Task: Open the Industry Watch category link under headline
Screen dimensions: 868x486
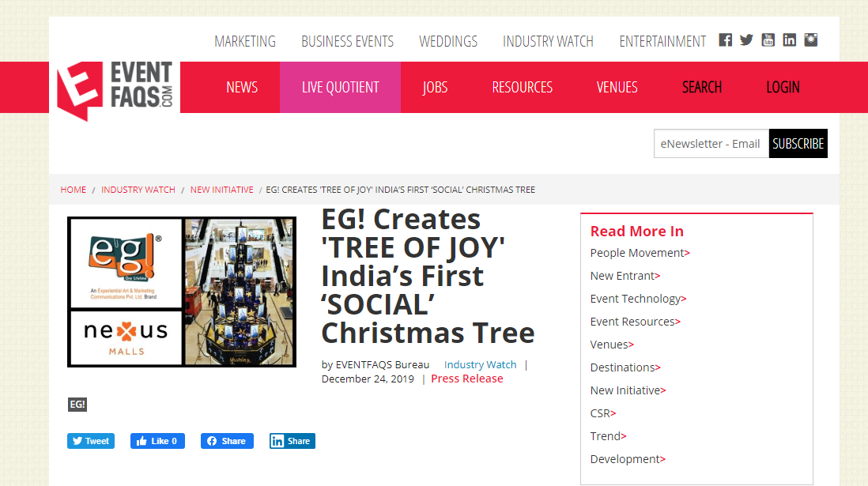Action: [x=480, y=365]
